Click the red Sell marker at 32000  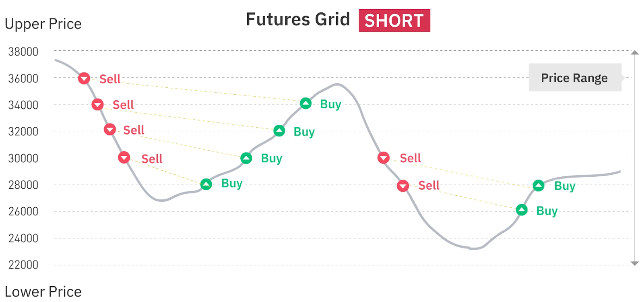tap(110, 130)
